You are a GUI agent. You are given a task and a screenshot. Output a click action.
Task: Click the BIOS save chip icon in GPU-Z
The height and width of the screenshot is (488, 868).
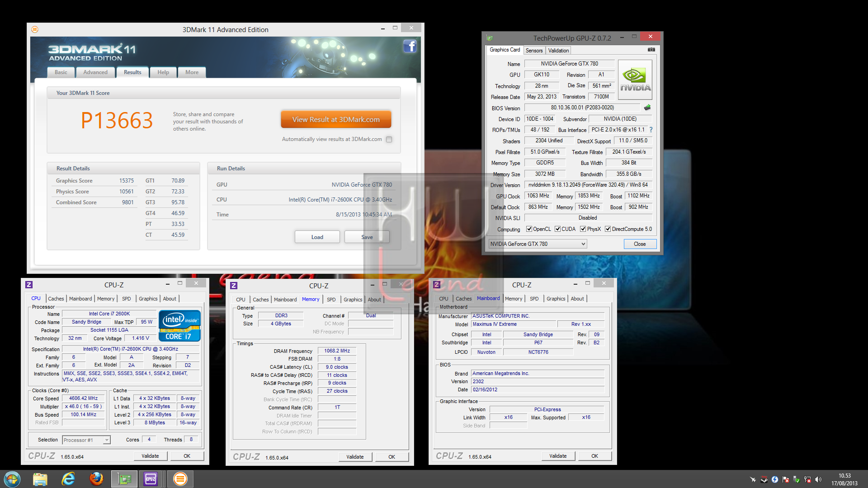647,108
